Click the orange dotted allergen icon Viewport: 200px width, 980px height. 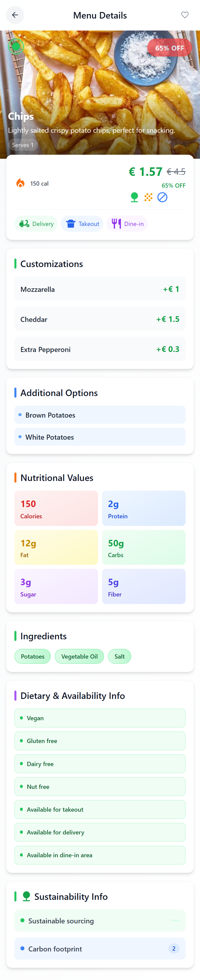(148, 197)
